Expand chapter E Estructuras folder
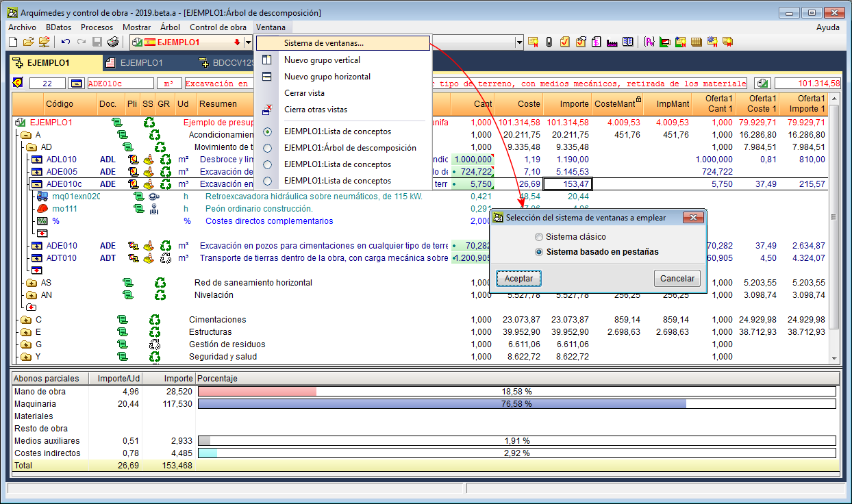The width and height of the screenshot is (852, 504). coord(26,332)
